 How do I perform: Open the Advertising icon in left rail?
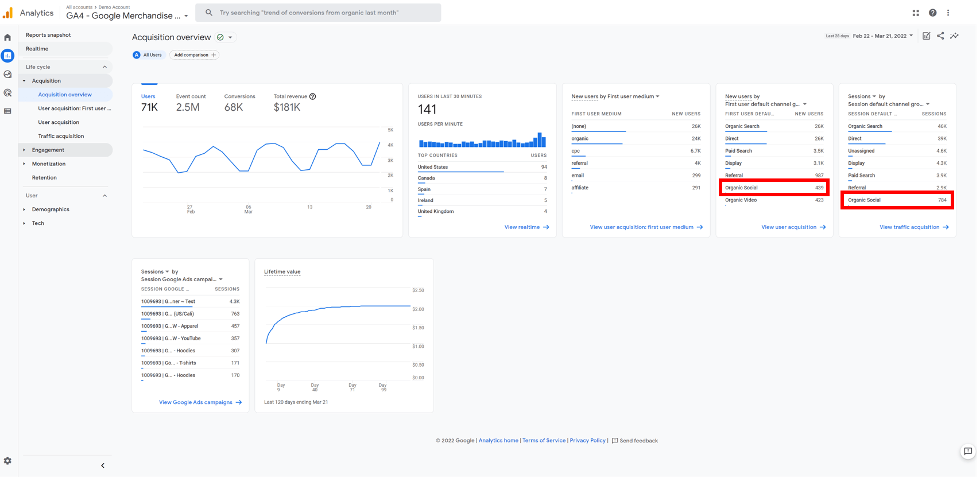[x=7, y=92]
